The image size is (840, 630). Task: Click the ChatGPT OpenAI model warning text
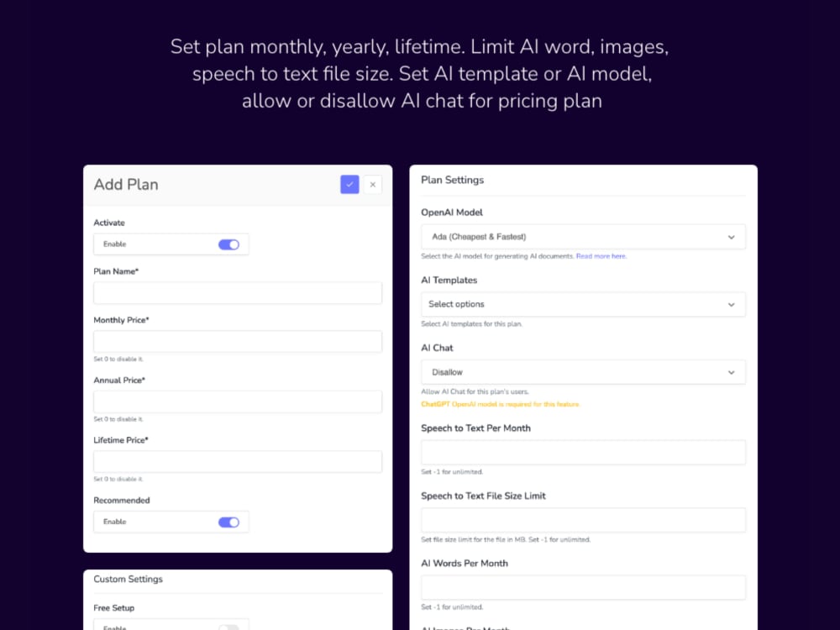coord(501,404)
